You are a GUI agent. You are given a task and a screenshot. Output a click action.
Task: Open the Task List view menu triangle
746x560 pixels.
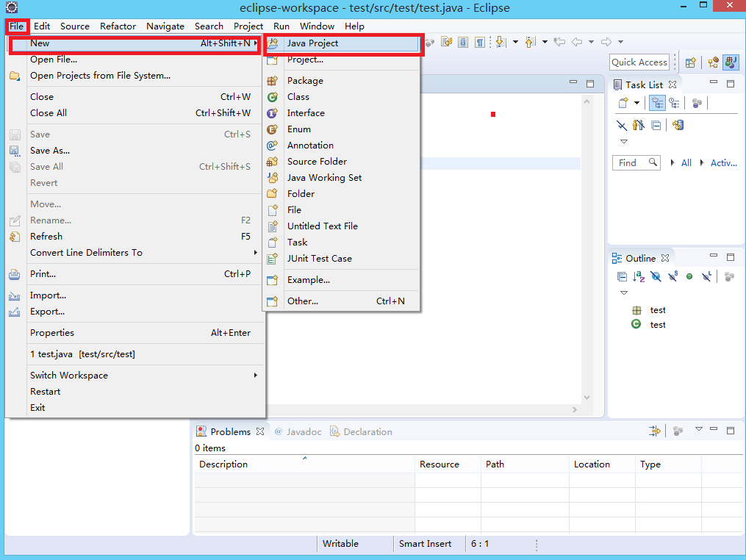point(624,141)
